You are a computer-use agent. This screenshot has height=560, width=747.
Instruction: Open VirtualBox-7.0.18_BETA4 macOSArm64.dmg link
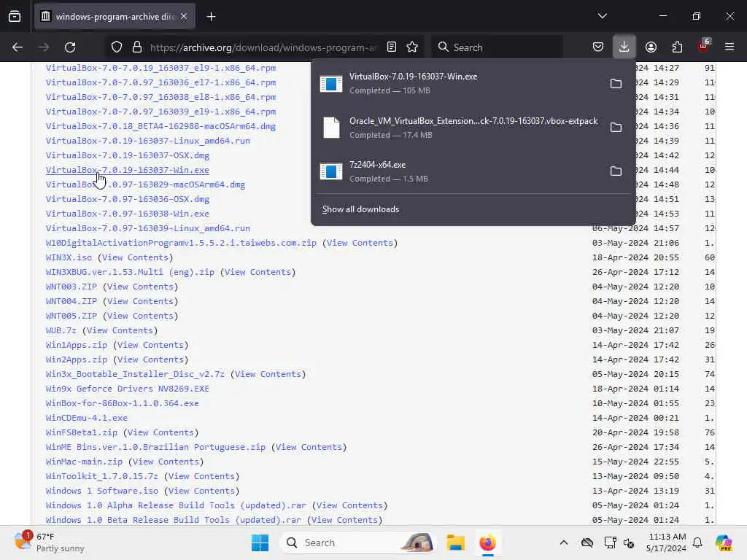coord(160,126)
